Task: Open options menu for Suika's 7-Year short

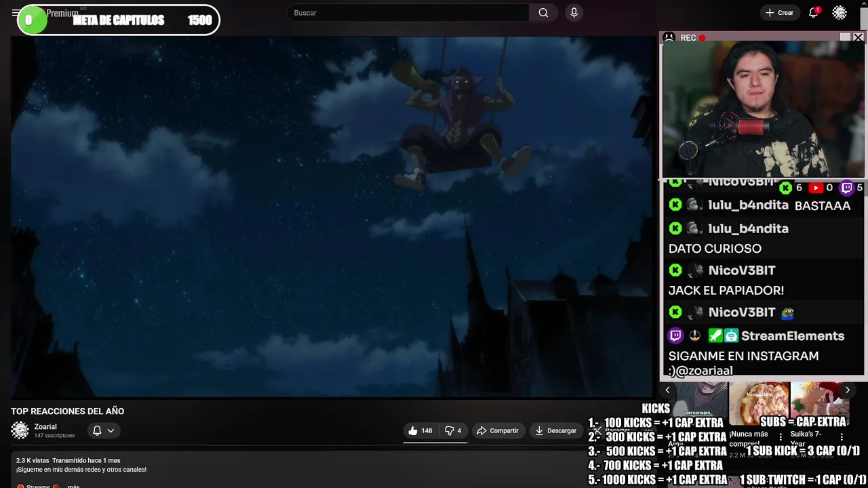Action: tap(842, 437)
